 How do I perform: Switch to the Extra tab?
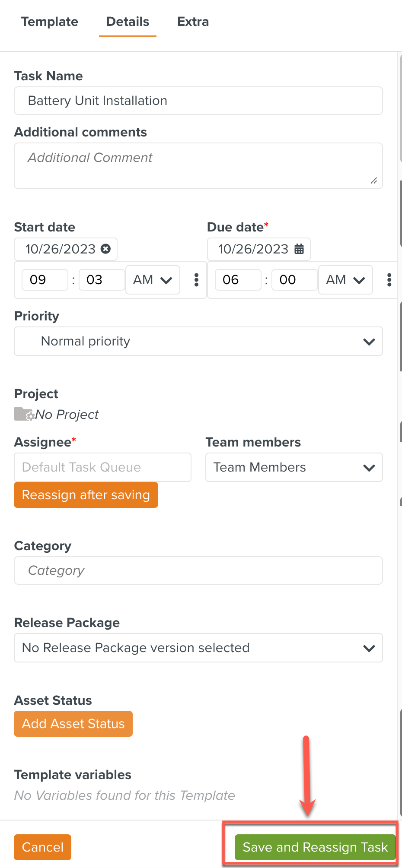pos(193,22)
